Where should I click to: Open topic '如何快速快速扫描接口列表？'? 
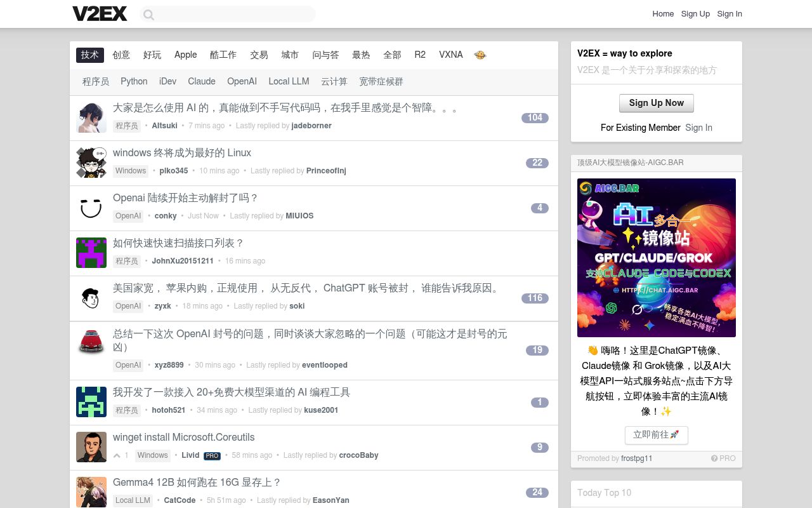(x=179, y=243)
